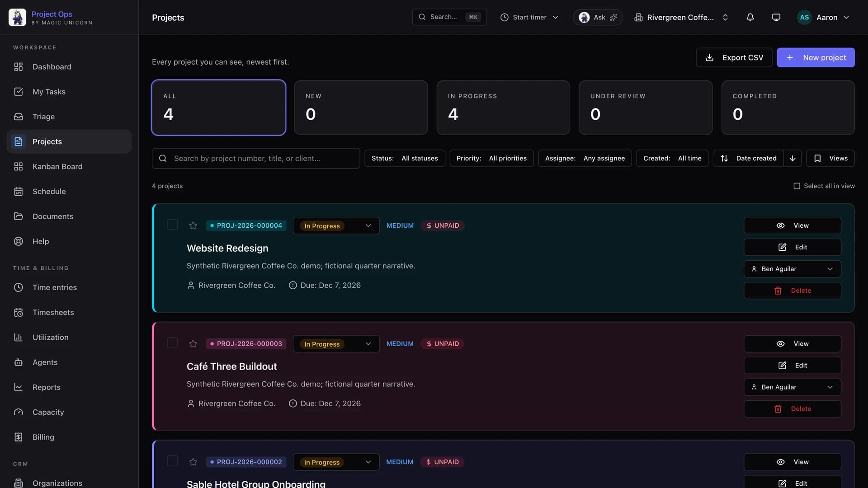This screenshot has width=868, height=488.
Task: Click Export CSV
Action: point(734,57)
